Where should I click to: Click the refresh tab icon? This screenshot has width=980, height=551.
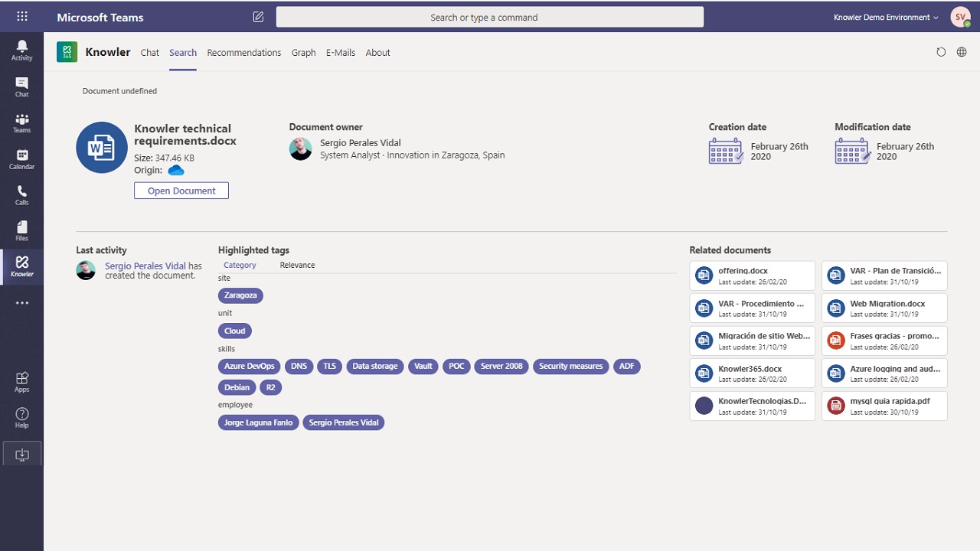click(x=941, y=52)
